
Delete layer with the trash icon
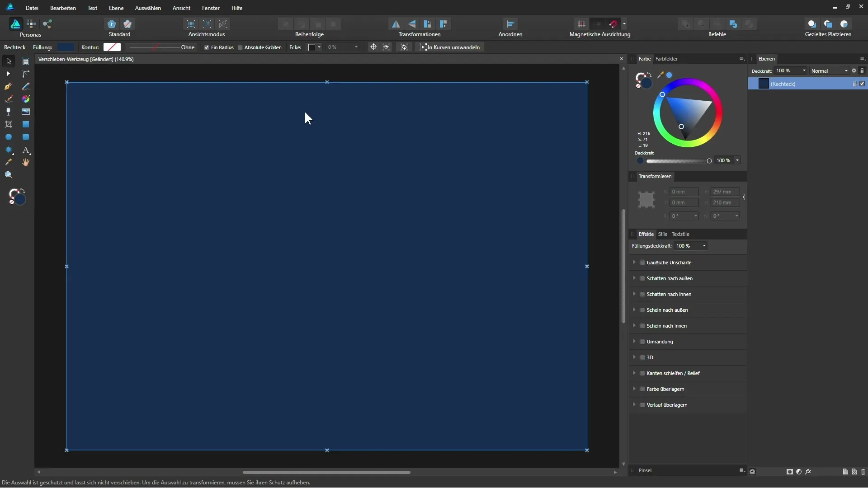(x=863, y=472)
